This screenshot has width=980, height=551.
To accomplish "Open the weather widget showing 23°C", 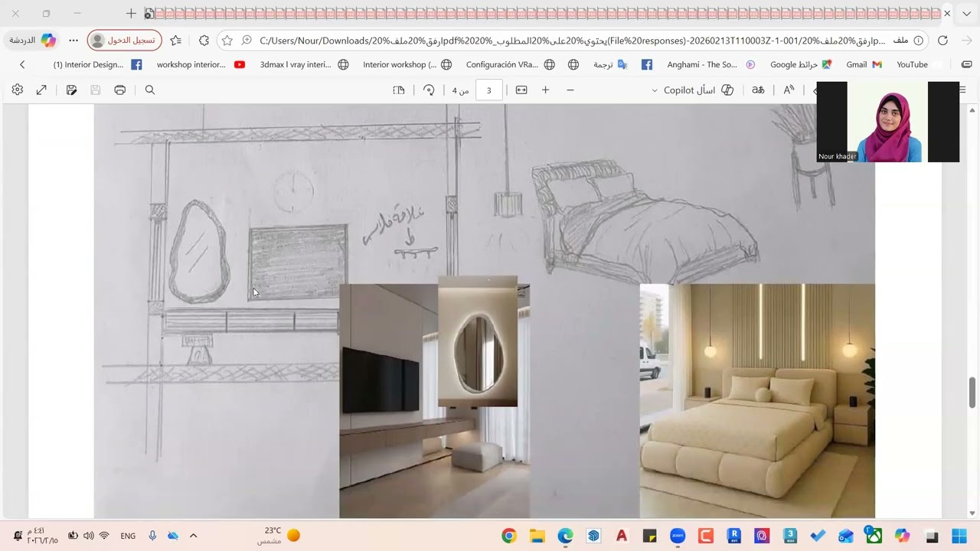I will pyautogui.click(x=279, y=536).
